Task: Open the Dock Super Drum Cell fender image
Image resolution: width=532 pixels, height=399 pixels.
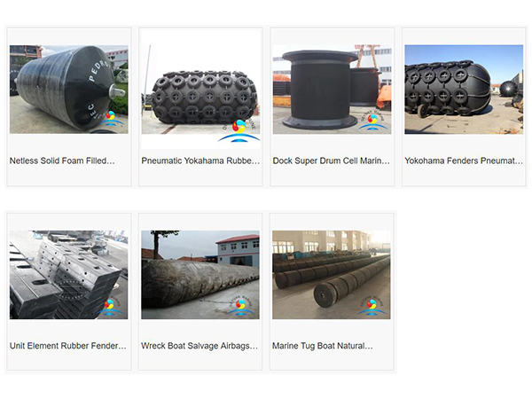Action: [332, 90]
